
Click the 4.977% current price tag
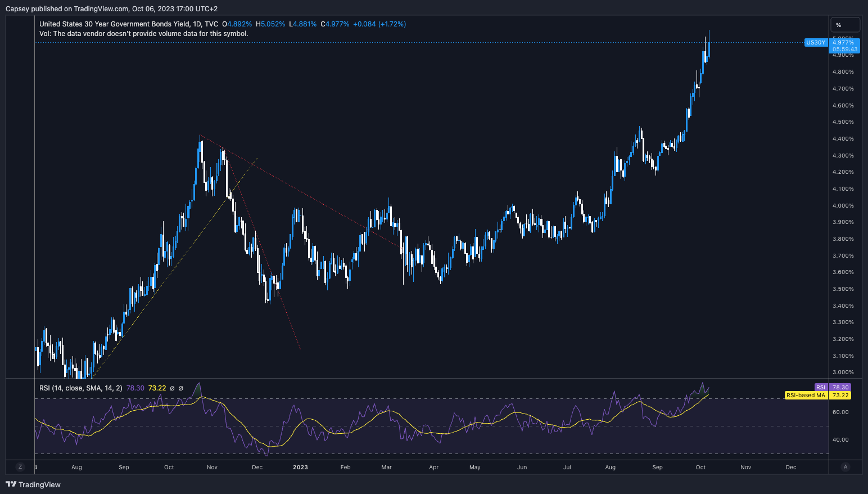(x=844, y=43)
